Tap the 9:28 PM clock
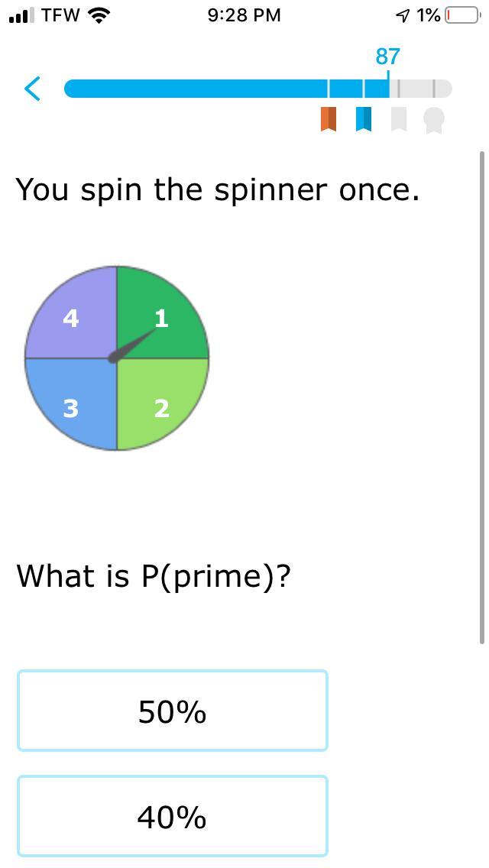 tap(244, 15)
